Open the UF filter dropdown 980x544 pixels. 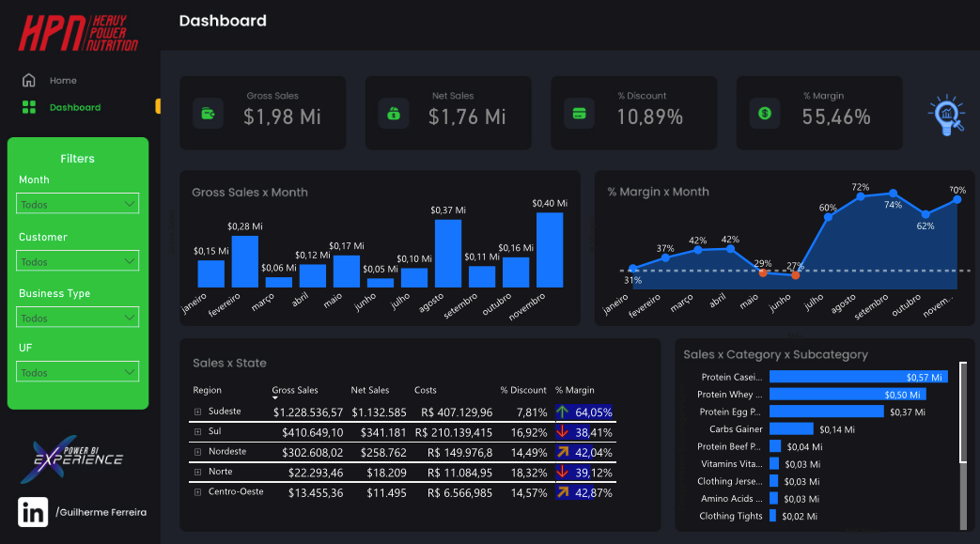[x=78, y=372]
